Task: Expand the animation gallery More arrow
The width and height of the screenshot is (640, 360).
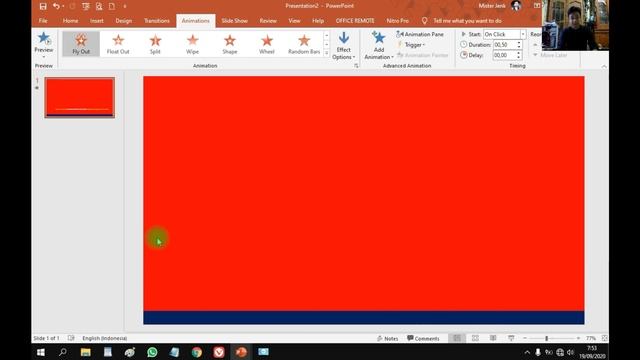Action: [x=327, y=53]
